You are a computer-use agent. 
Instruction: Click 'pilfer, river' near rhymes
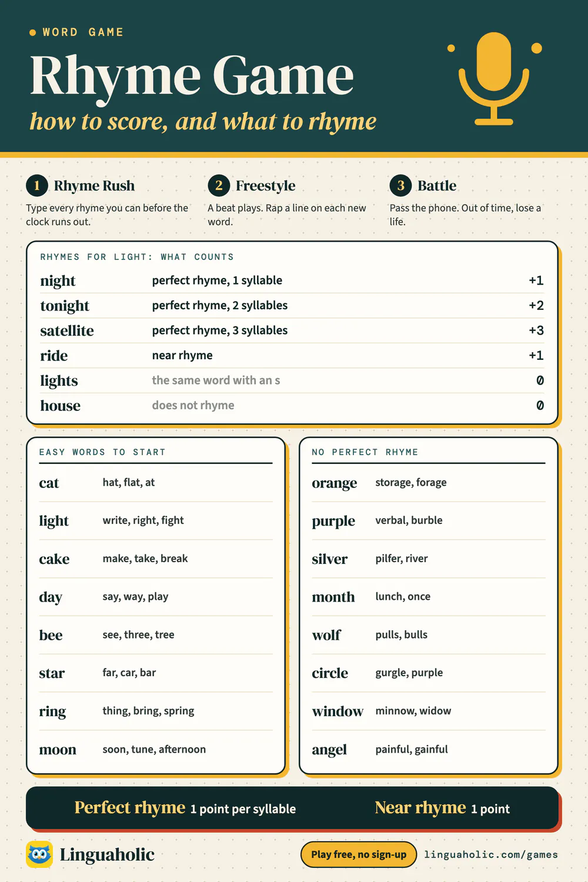tap(402, 559)
